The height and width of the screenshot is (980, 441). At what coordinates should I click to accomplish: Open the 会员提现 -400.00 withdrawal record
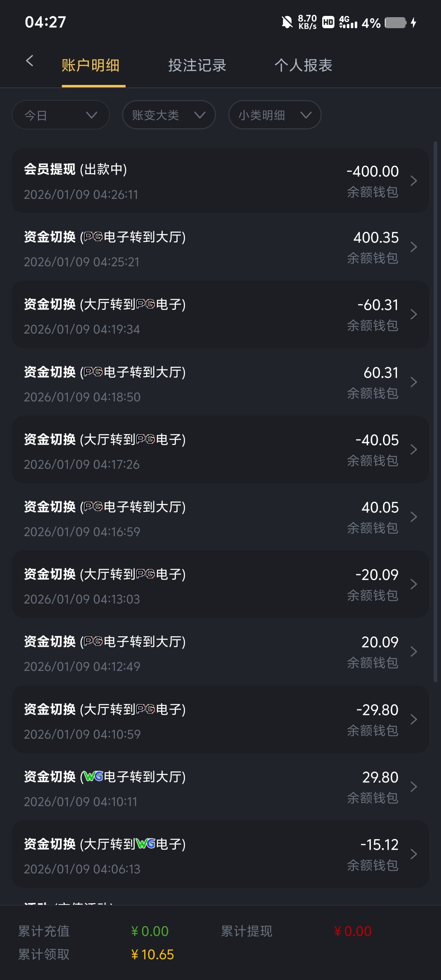click(x=220, y=180)
